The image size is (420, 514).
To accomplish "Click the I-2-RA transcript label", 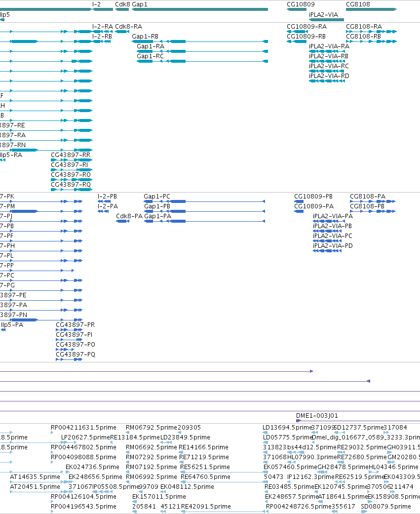I will (x=103, y=27).
